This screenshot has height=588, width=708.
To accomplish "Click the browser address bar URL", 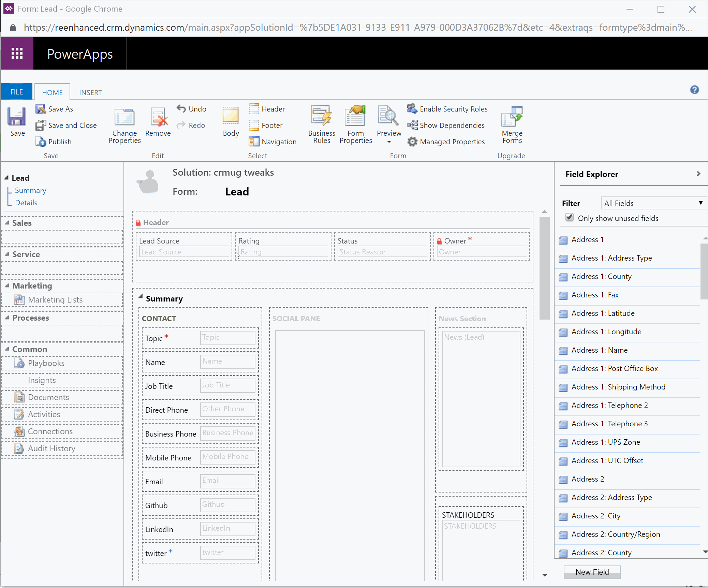I will (x=357, y=27).
